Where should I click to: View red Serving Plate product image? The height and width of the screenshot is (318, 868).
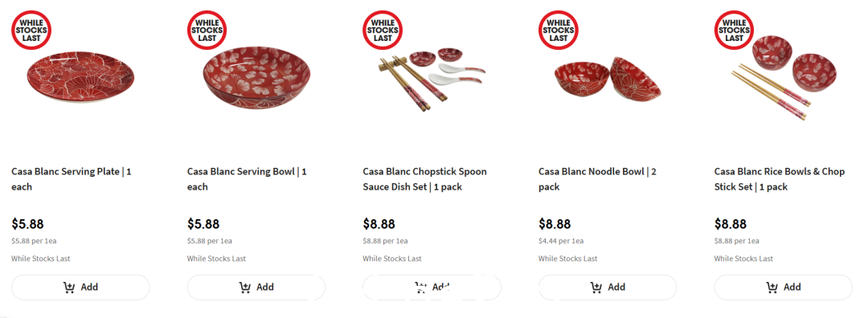pos(81,78)
